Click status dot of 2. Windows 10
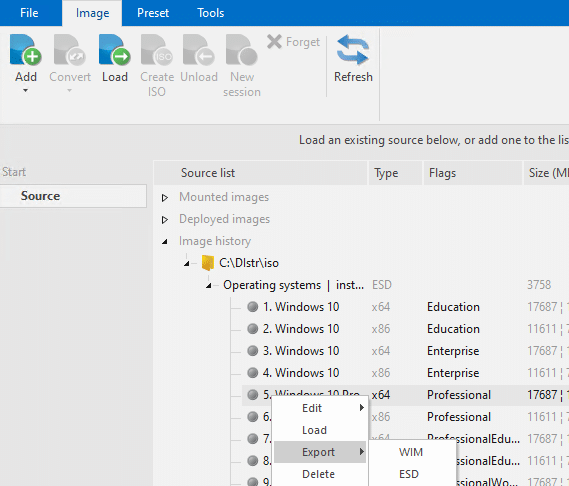 [253, 329]
